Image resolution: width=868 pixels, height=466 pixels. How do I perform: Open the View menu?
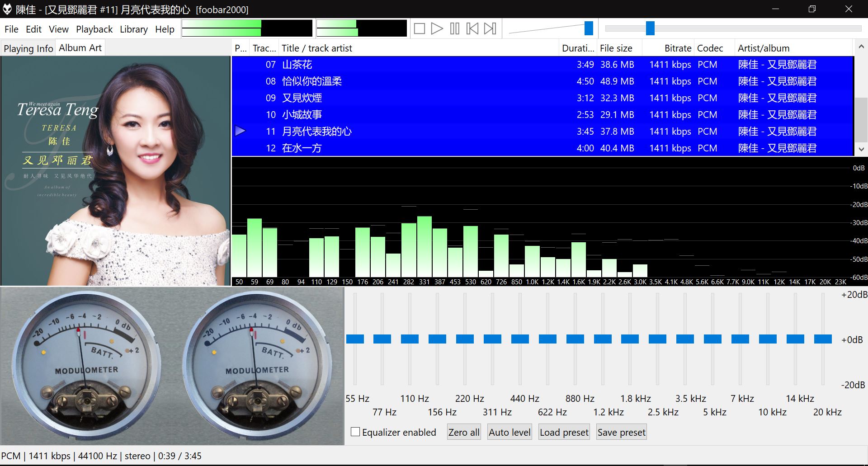[x=59, y=29]
